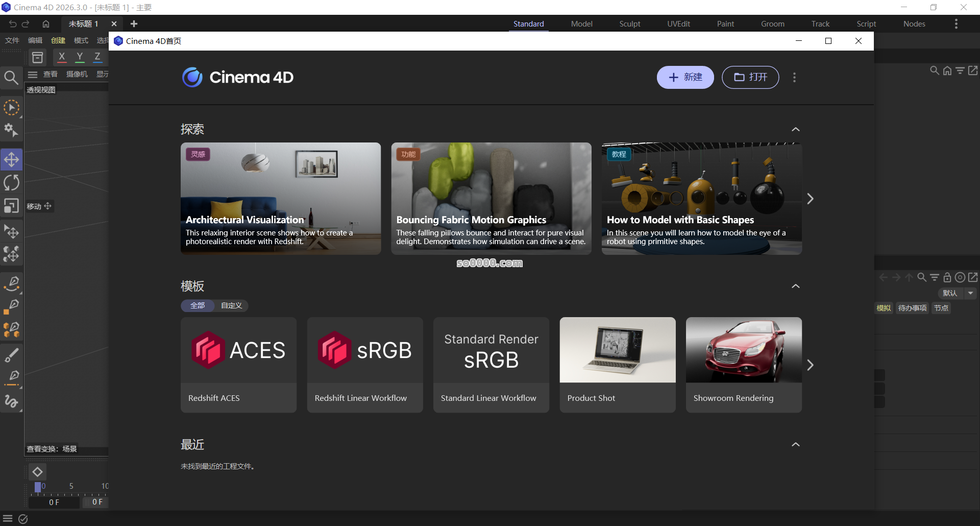The width and height of the screenshot is (980, 526).
Task: Pop out the Object Manager panel
Action: click(973, 70)
